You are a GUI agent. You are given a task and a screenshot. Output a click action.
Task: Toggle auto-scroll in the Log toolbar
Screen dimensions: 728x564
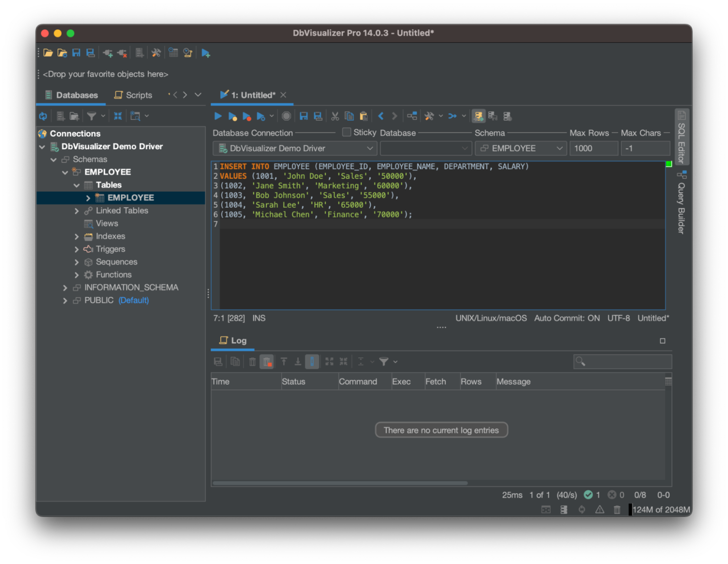(x=312, y=361)
